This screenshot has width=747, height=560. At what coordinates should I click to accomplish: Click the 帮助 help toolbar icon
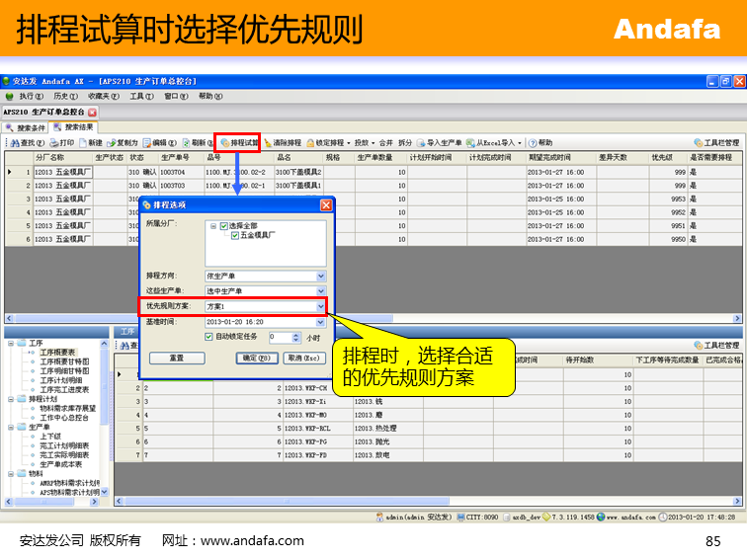tap(533, 143)
